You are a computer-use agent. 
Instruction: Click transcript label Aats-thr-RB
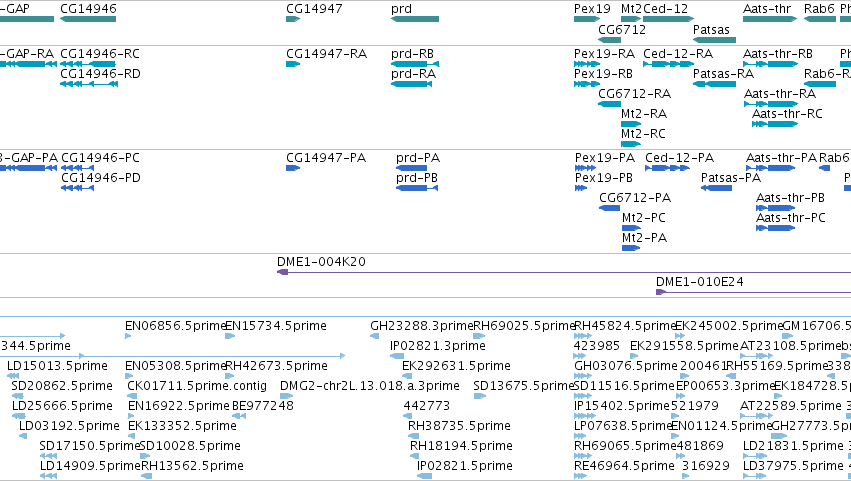click(x=778, y=54)
